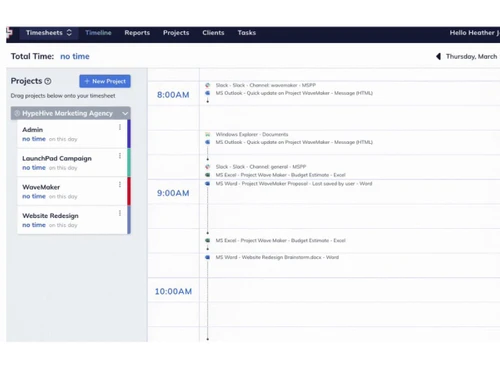The width and height of the screenshot is (500, 375).
Task: Open the Timesheets view switcher
Action: point(49,33)
